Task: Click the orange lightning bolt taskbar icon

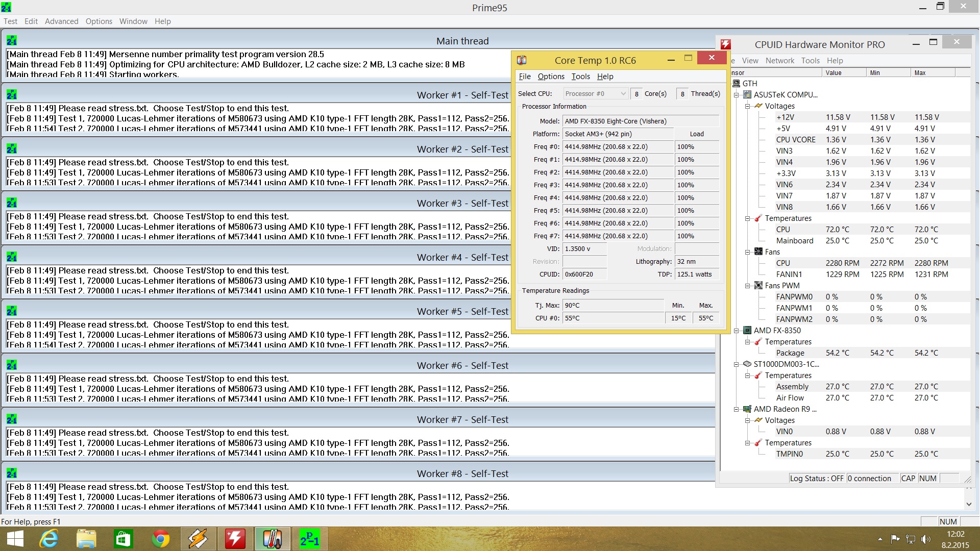Action: click(198, 539)
